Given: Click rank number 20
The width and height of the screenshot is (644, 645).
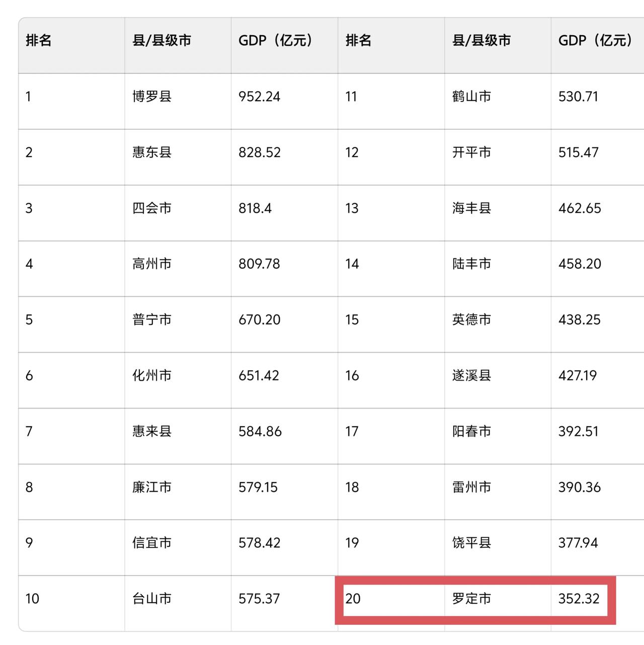Looking at the screenshot, I should point(353,598).
